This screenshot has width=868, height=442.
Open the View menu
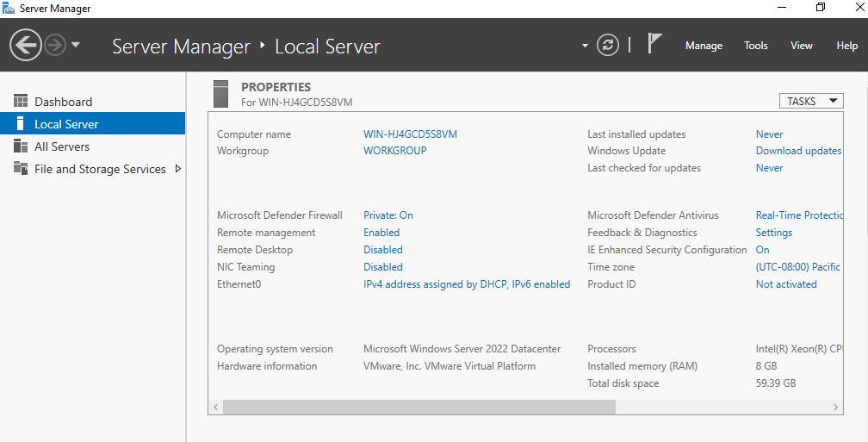[801, 46]
